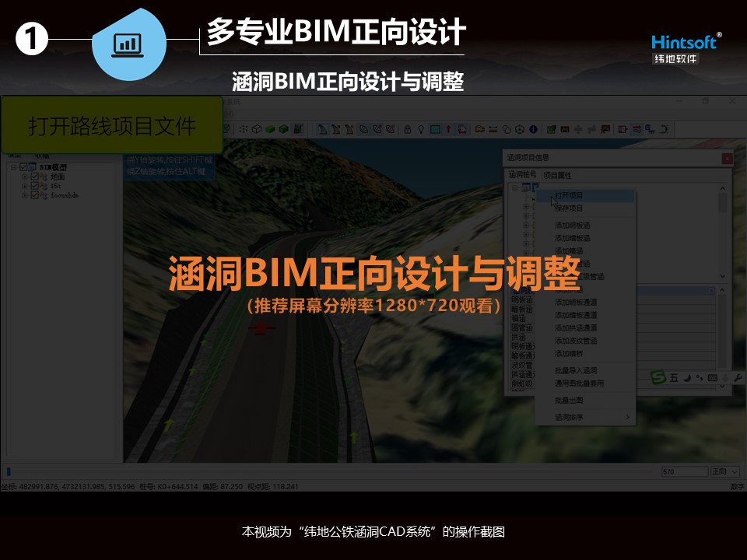Screen dimensions: 747x560
Task: Click the blue info circle toolbar icon
Action: (534, 129)
